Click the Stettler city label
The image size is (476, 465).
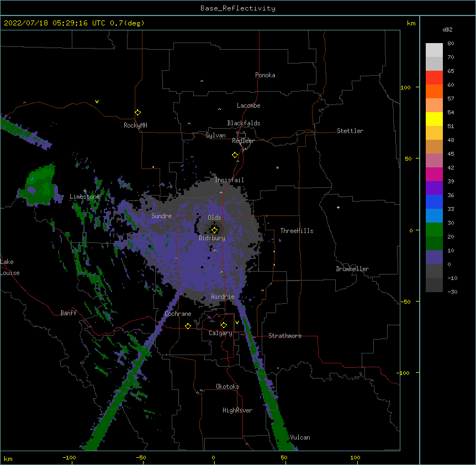[x=350, y=131]
